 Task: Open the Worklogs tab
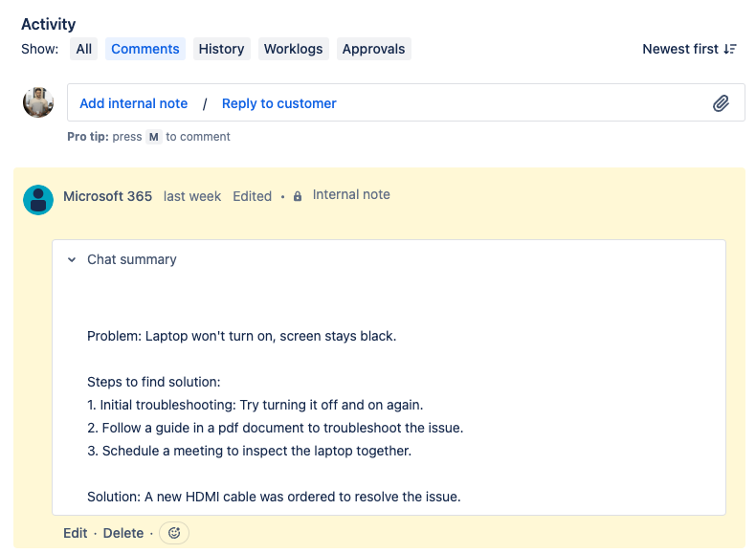click(294, 49)
